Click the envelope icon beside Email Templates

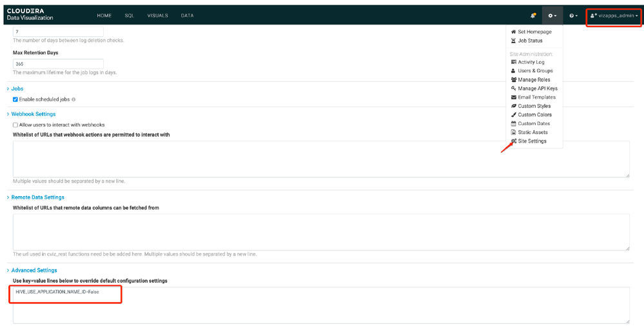click(x=513, y=97)
